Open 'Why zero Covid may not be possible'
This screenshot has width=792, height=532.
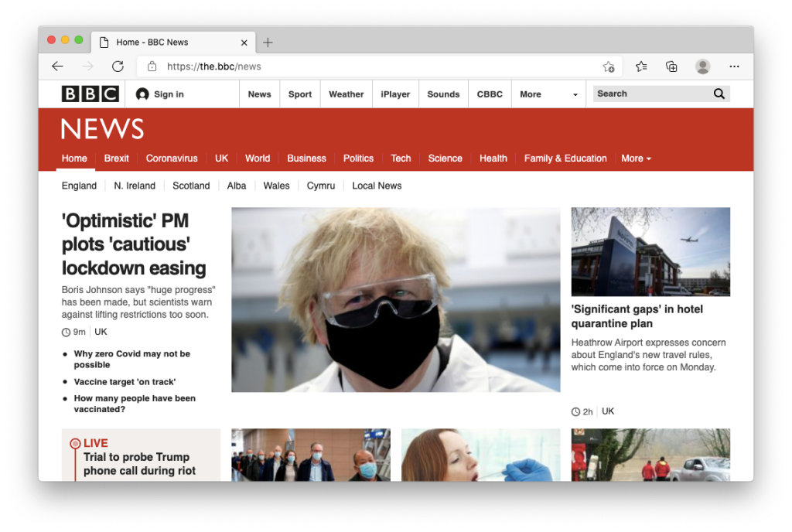point(131,359)
